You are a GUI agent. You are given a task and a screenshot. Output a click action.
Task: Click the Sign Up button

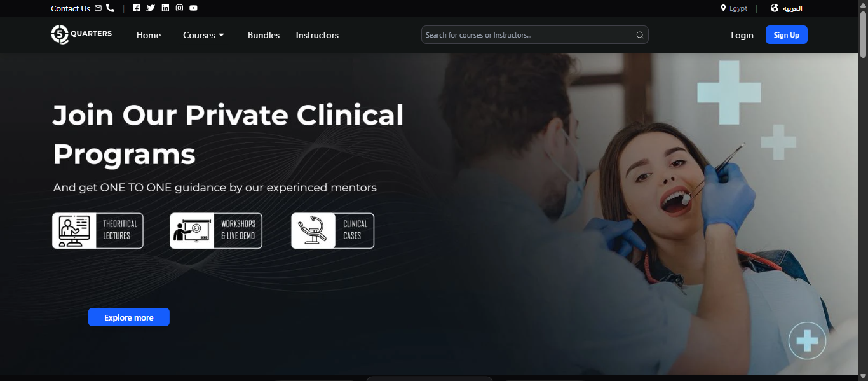pyautogui.click(x=787, y=35)
